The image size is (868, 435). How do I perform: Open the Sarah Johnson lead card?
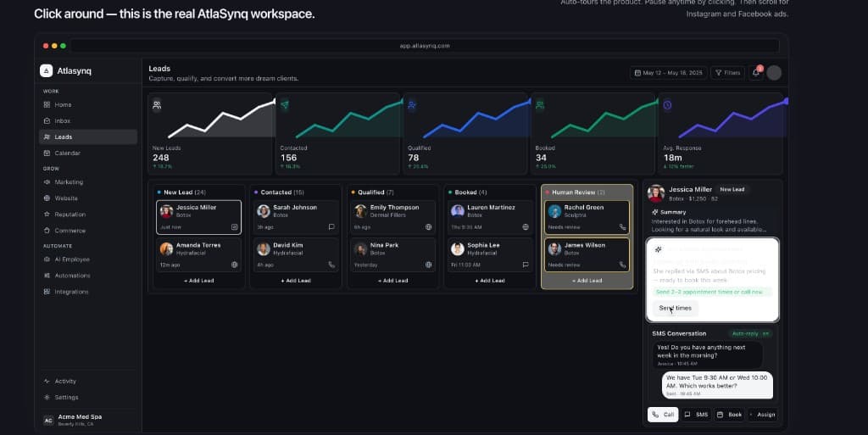[296, 217]
